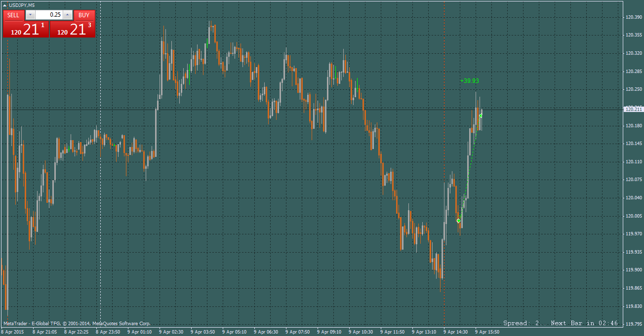Click the 120.250 price axis label
The height and width of the screenshot is (336, 644).
point(633,89)
